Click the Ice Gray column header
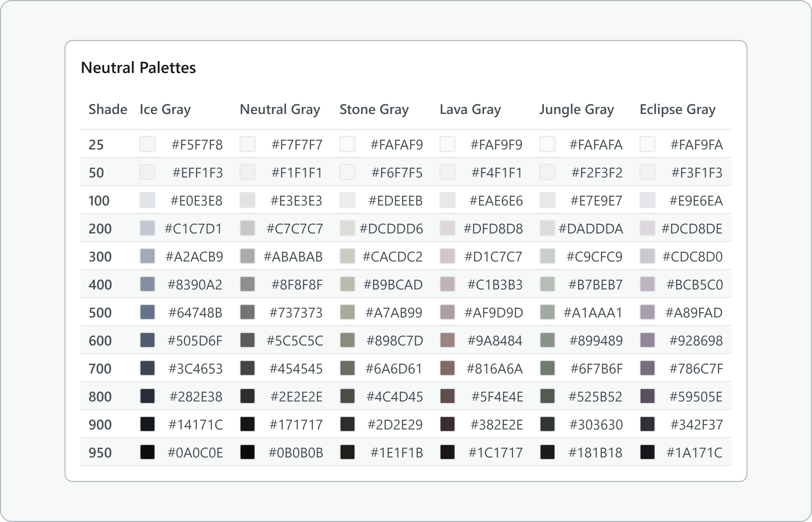This screenshot has width=812, height=522. coord(165,110)
